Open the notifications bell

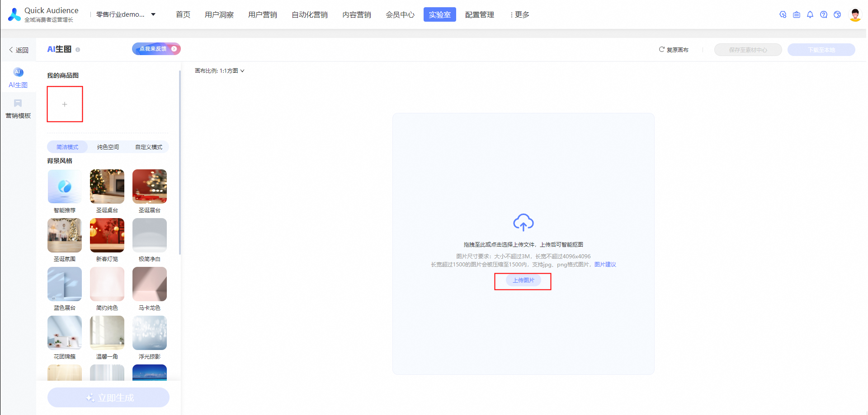pos(810,14)
